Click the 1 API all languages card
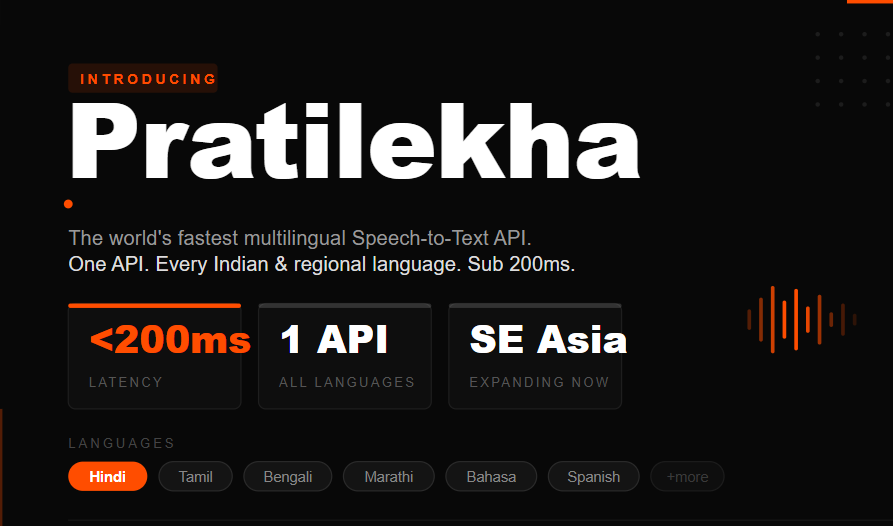The height and width of the screenshot is (526, 893). coord(345,356)
